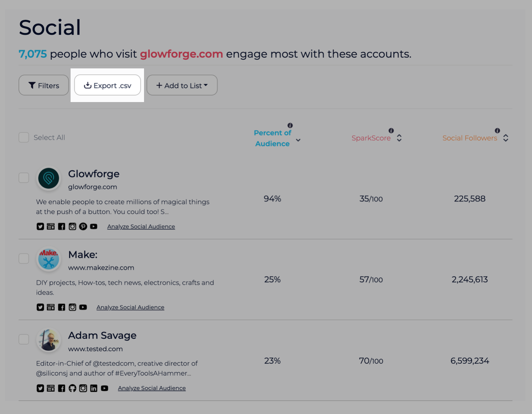
Task: Click Glowforge's Pinterest icon
Action: coord(83,227)
